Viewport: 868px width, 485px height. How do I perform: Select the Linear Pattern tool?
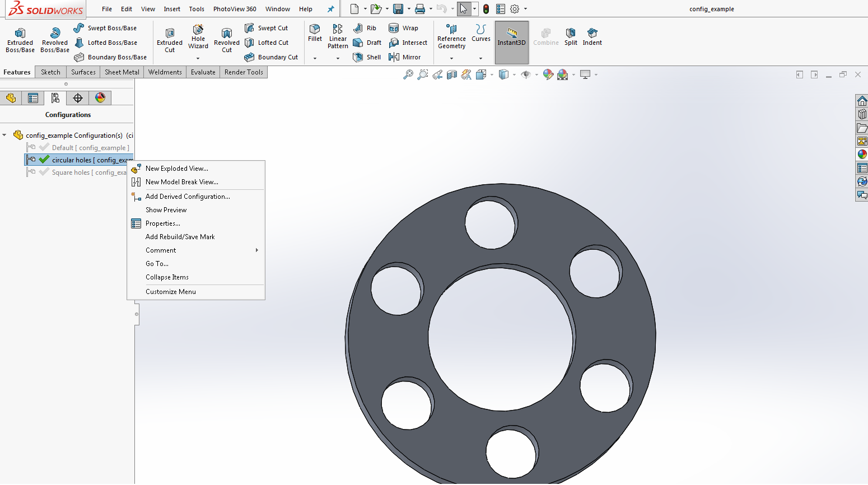(338, 36)
